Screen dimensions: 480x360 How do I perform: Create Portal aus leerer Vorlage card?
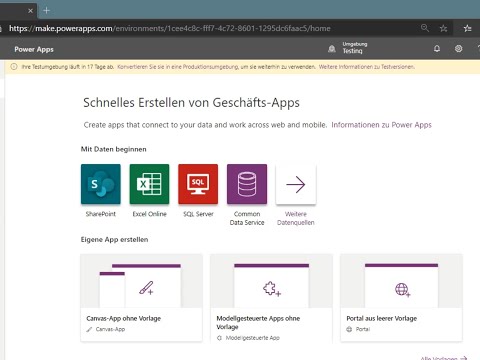[x=401, y=298]
